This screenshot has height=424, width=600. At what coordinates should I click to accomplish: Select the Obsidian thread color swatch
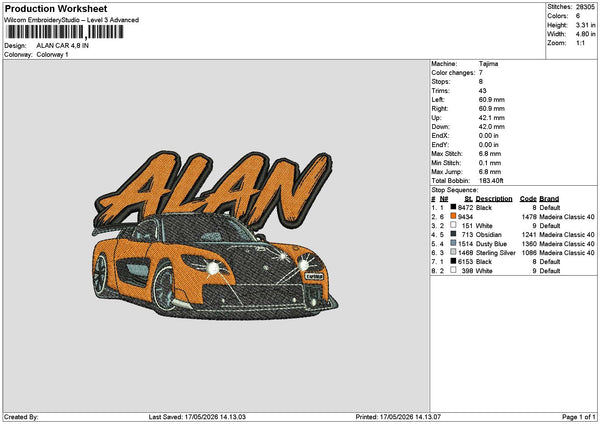point(453,234)
